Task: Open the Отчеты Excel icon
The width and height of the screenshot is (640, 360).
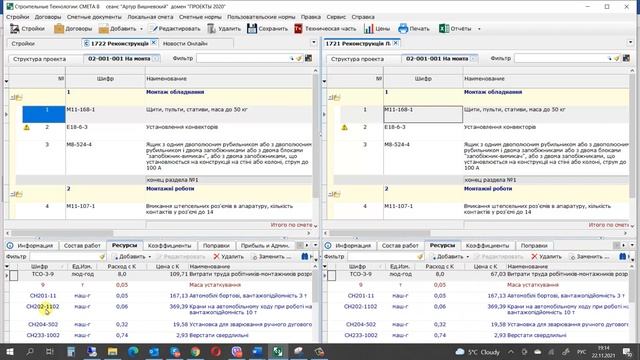Action: (x=444, y=29)
